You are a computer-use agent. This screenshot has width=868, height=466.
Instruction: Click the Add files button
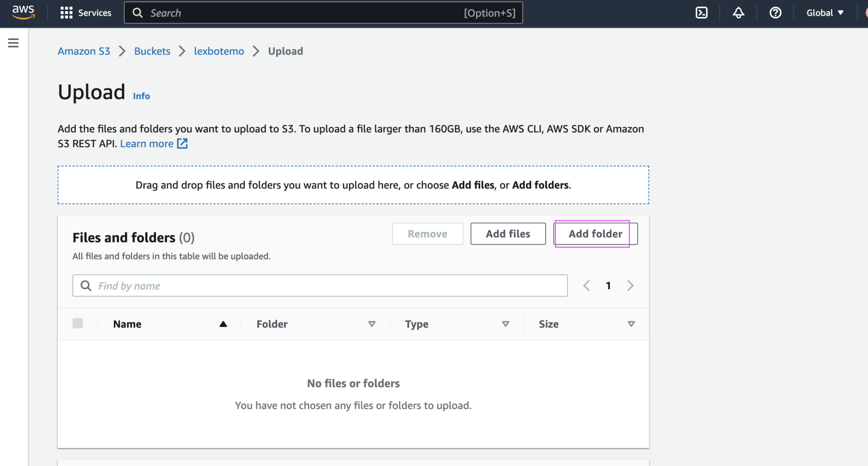click(508, 234)
